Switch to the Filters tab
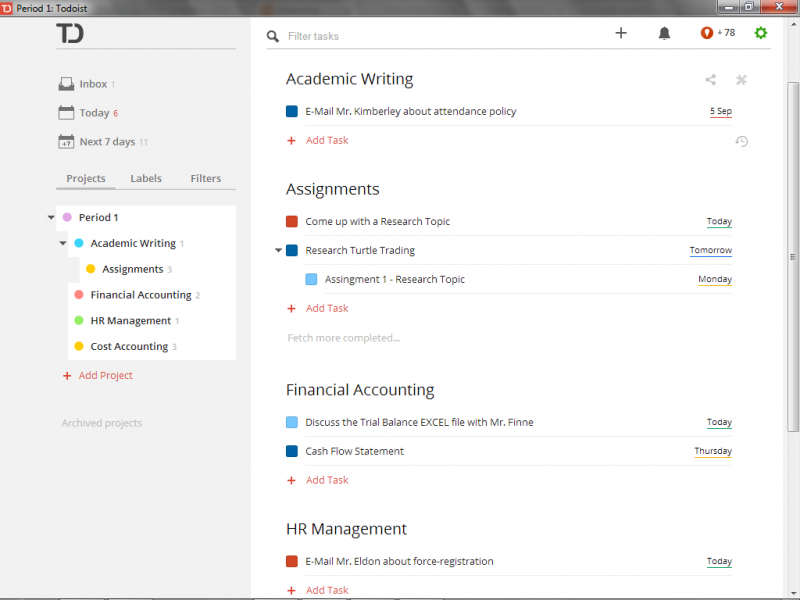Image resolution: width=800 pixels, height=600 pixels. [206, 179]
